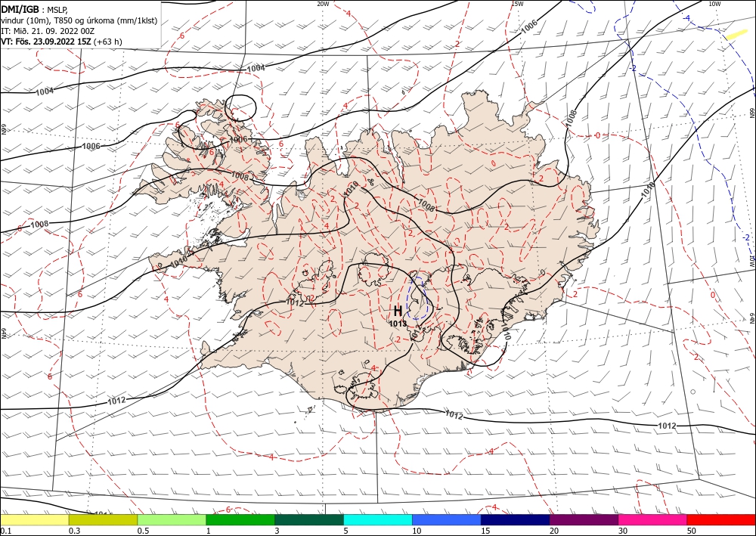Click the yellow precipitation patch in northeast corner

coord(736,35)
